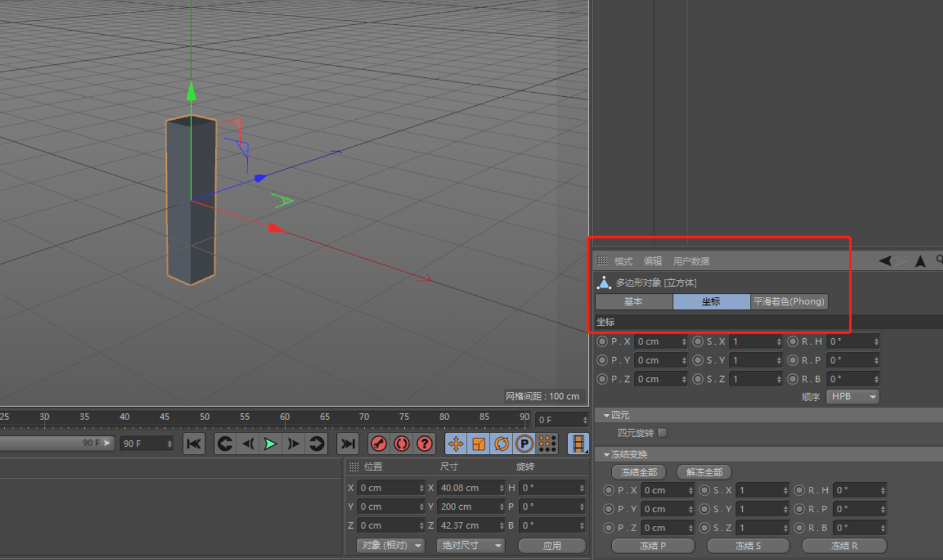Open the 绝对尺寸 dropdown
Image resolution: width=943 pixels, height=560 pixels.
click(x=471, y=545)
